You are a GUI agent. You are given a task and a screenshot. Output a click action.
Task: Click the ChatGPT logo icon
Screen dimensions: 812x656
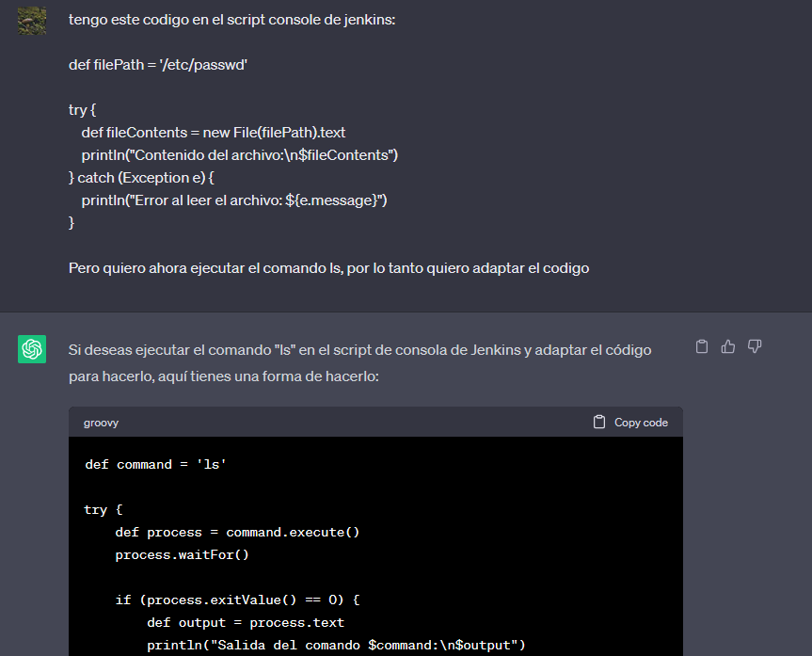[32, 349]
